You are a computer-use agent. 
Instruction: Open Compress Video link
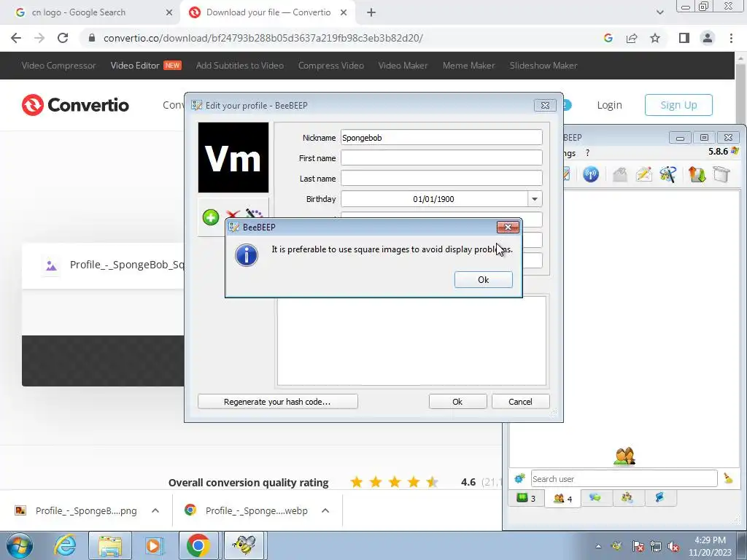pyautogui.click(x=331, y=65)
